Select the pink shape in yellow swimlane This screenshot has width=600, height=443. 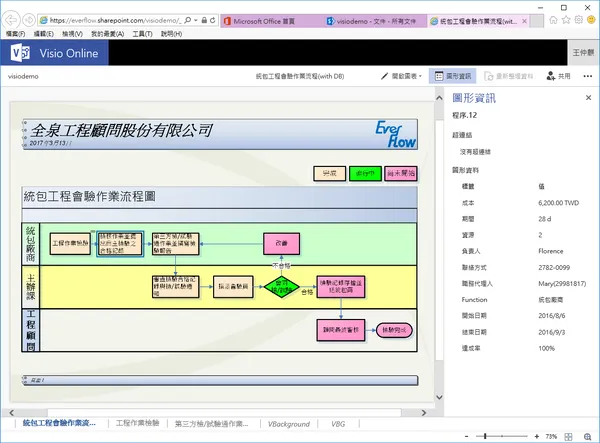[x=341, y=287]
